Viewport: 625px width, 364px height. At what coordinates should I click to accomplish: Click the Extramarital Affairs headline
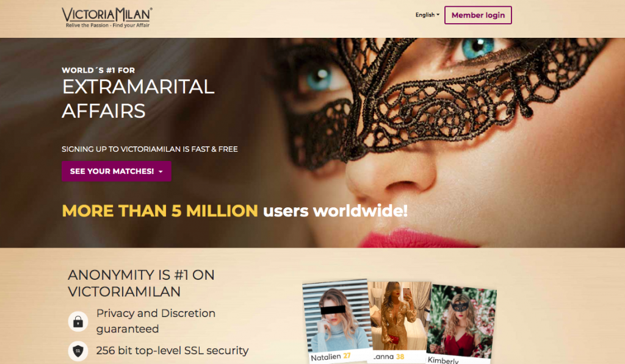tap(138, 99)
